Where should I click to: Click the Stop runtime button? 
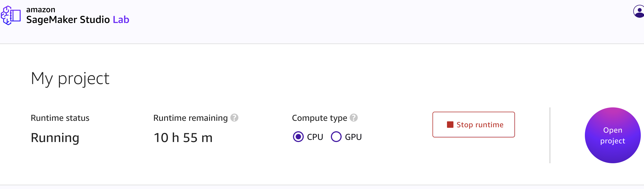[474, 125]
